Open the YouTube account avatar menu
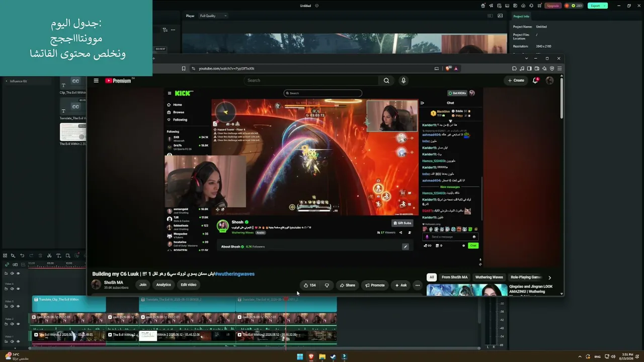This screenshot has height=362, width=644. coord(549,80)
